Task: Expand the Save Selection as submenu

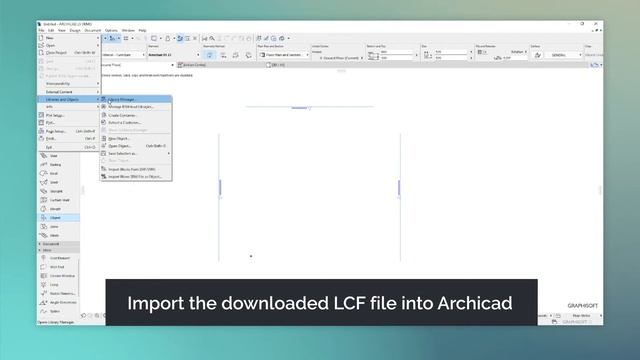Action: point(136,153)
